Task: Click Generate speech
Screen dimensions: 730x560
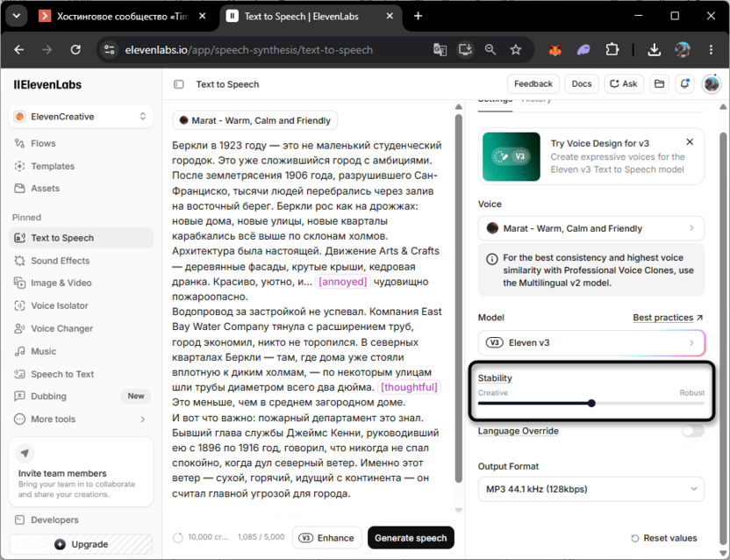Action: tap(411, 538)
